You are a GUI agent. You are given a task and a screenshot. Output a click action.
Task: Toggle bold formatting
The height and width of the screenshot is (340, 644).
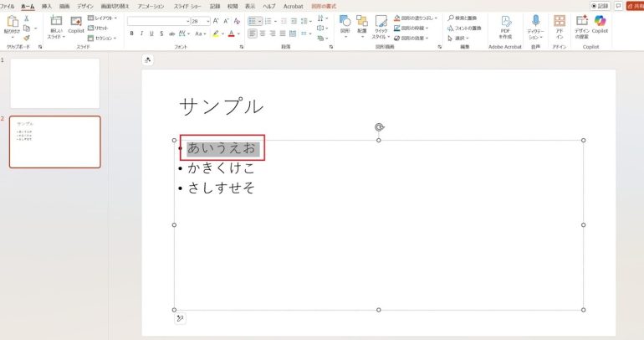pyautogui.click(x=131, y=34)
